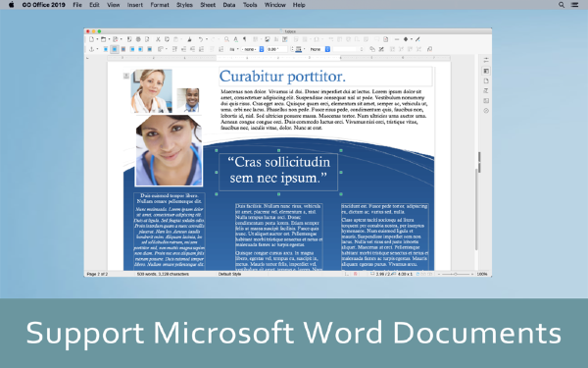The height and width of the screenshot is (368, 588).
Task: Open the Styles menu
Action: click(184, 5)
